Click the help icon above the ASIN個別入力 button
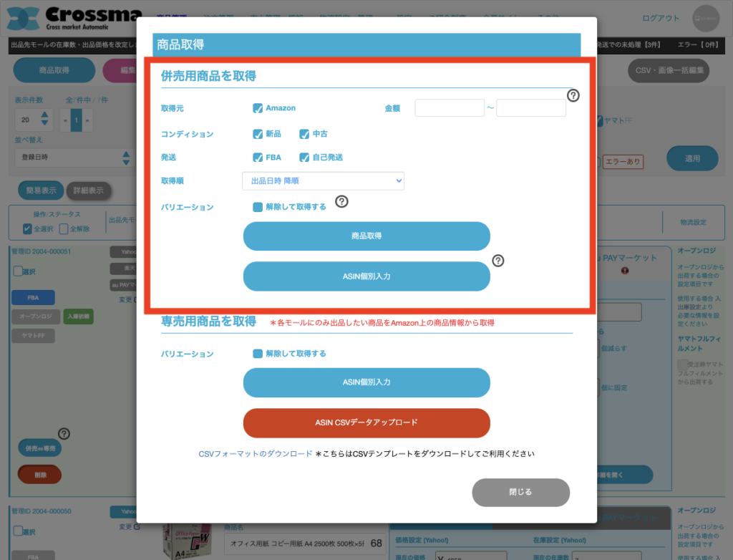Image resolution: width=733 pixels, height=560 pixels. (x=498, y=261)
